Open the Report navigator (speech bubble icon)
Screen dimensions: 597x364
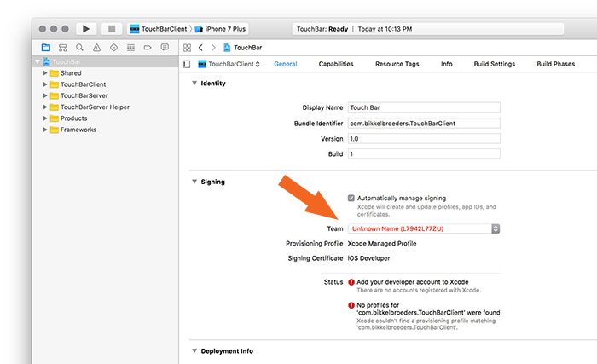(163, 48)
